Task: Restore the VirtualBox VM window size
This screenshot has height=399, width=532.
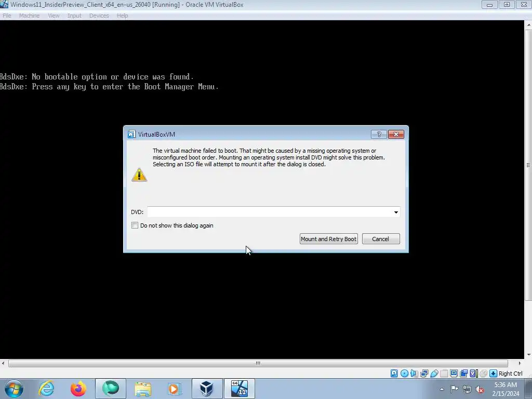Action: 507,5
